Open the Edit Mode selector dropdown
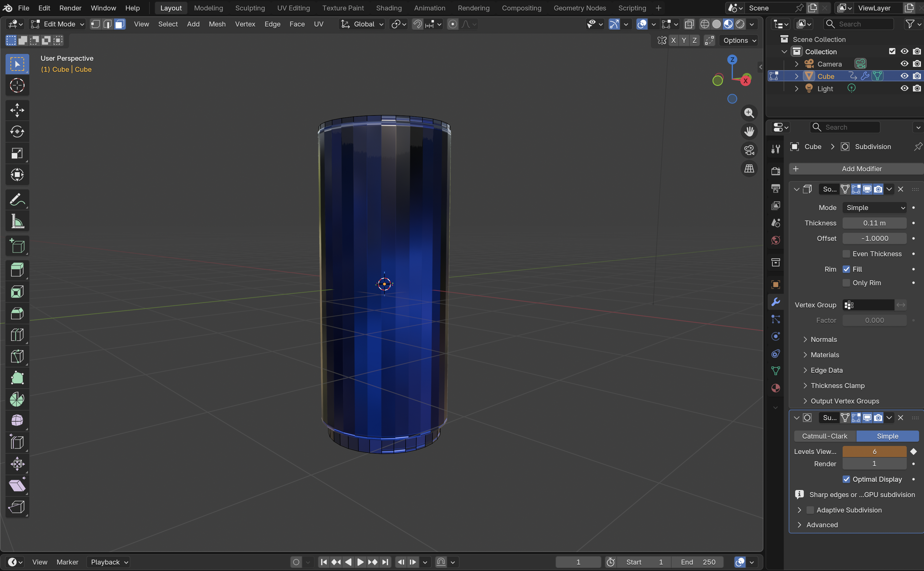The image size is (924, 571). click(57, 24)
